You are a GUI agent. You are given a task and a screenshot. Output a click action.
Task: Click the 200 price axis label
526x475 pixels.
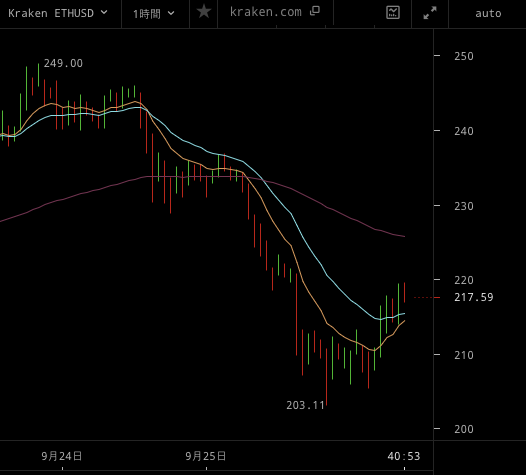pyautogui.click(x=464, y=429)
